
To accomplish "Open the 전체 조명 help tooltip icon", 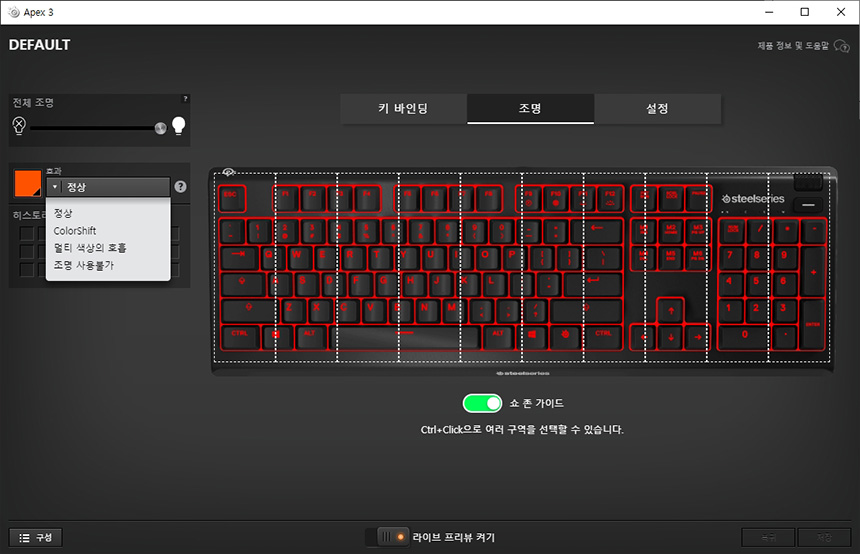I will pos(185,99).
